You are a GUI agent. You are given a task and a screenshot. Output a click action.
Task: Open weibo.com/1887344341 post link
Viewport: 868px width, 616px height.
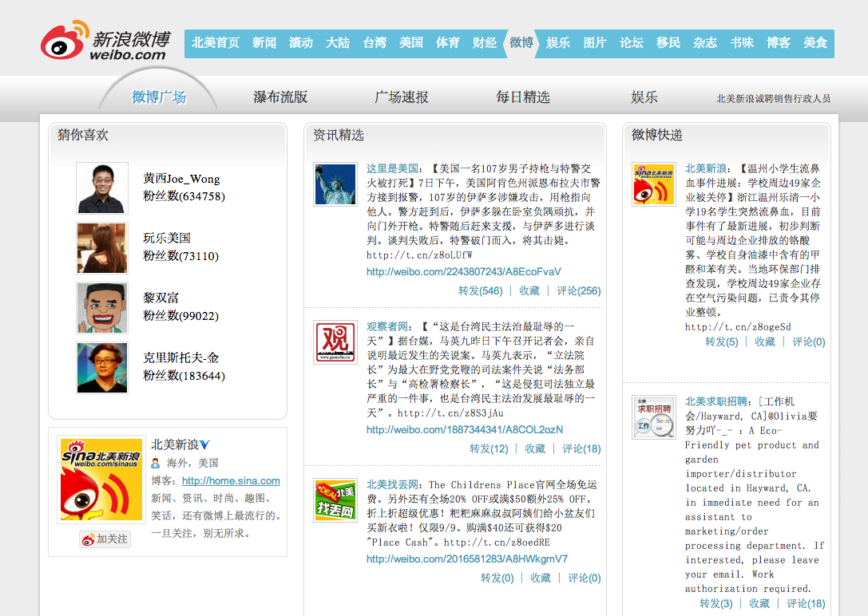click(465, 429)
